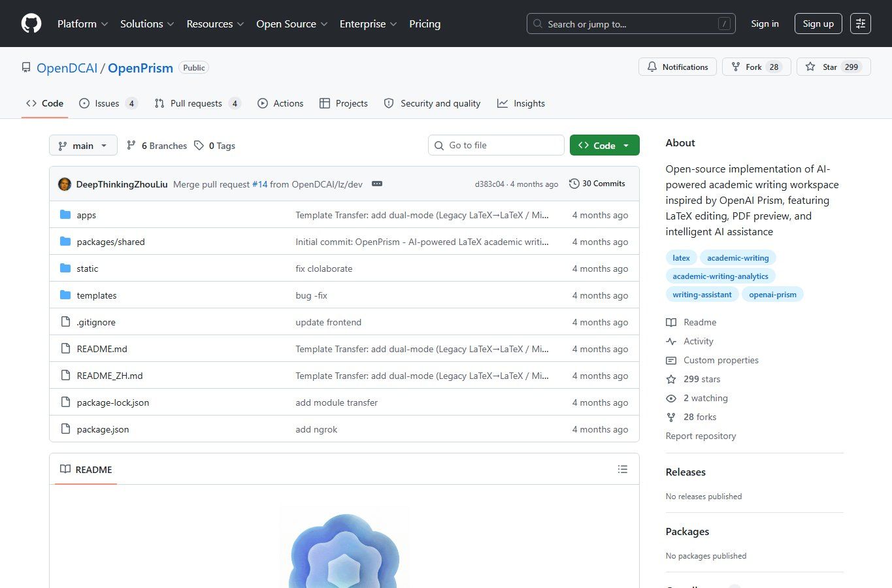
Task: Click the academic-writing-analytics topic tag
Action: pos(720,276)
